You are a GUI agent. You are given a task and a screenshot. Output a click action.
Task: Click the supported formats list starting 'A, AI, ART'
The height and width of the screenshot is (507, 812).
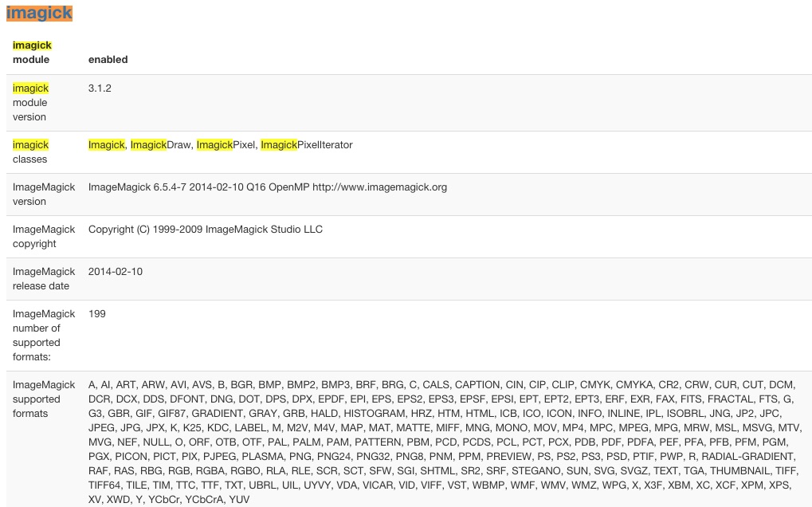[x=445, y=442]
